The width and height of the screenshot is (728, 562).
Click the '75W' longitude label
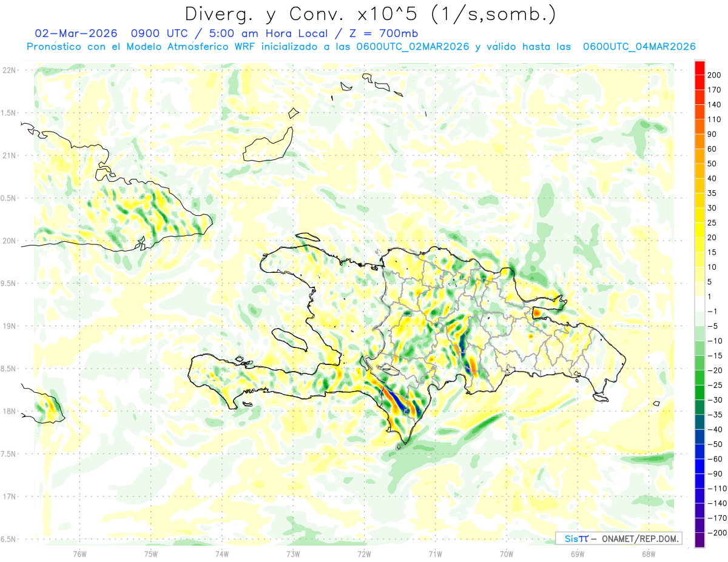coord(151,554)
